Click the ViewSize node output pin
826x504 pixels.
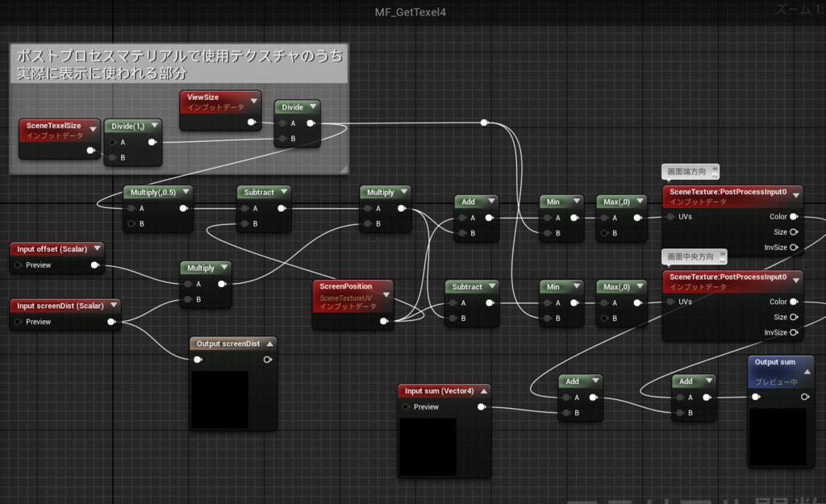tap(252, 123)
